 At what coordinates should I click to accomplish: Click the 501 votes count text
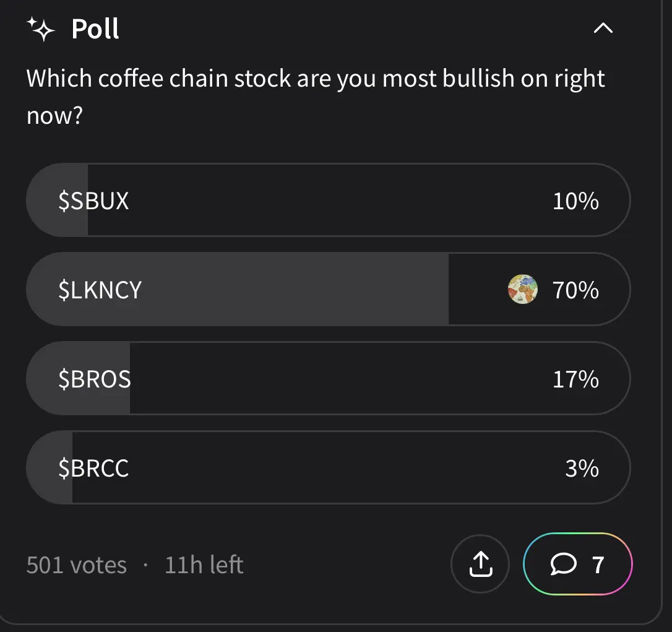[x=77, y=565]
